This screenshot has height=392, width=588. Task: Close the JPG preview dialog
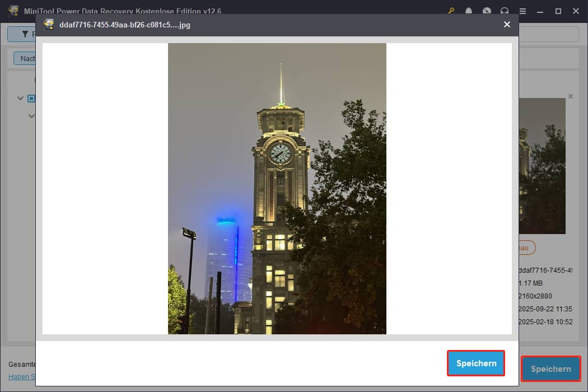[x=507, y=25]
